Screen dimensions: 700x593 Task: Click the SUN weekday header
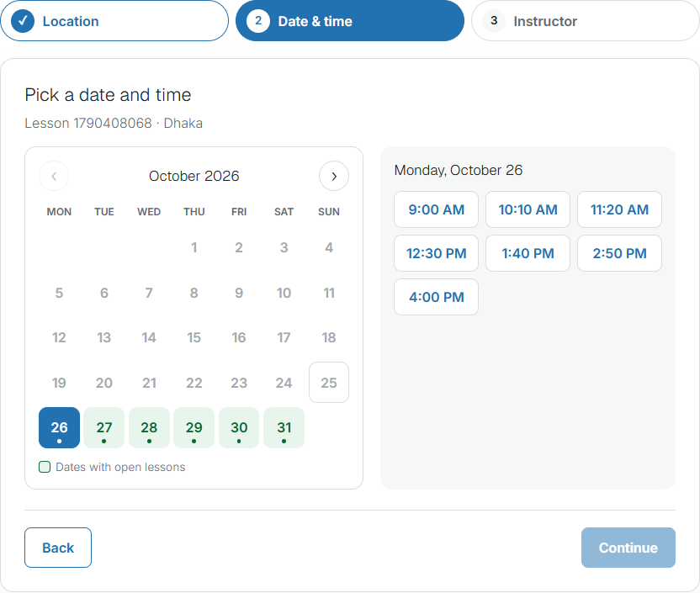(x=329, y=211)
